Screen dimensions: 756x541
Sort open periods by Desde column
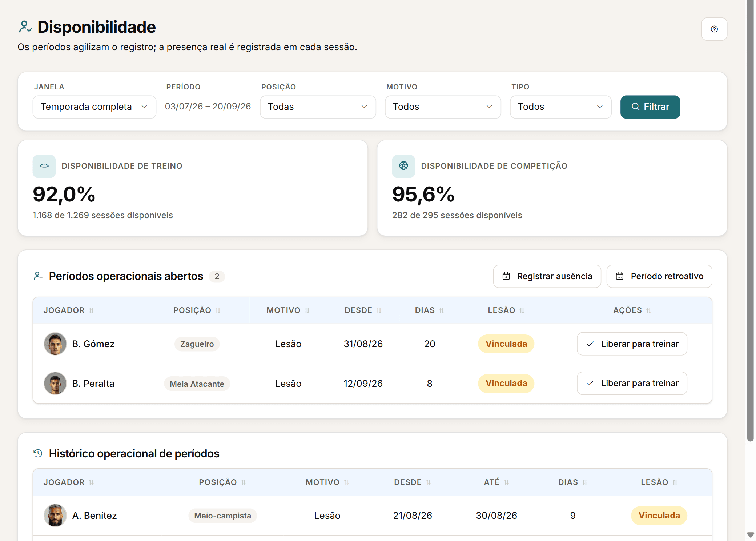363,310
